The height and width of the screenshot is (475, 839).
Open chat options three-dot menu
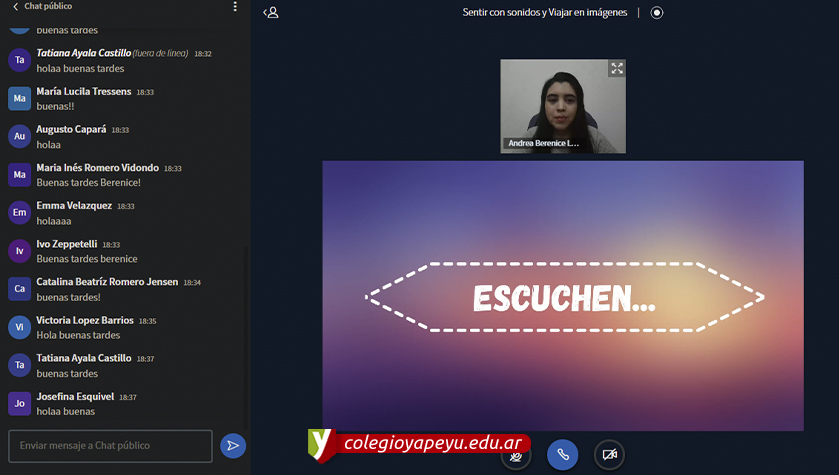(x=235, y=7)
